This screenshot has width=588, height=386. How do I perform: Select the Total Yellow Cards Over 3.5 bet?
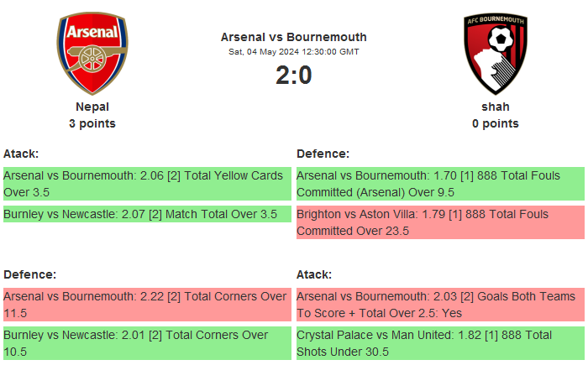(146, 184)
